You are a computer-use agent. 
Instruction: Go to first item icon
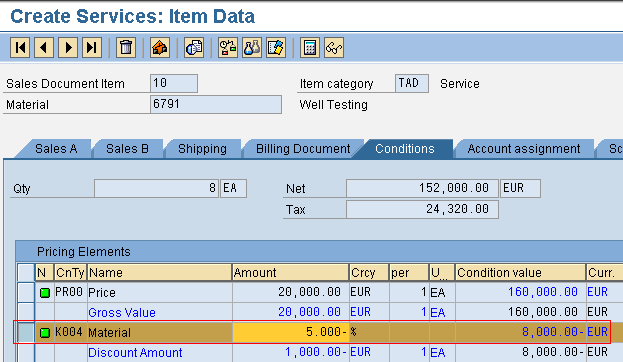[x=20, y=48]
